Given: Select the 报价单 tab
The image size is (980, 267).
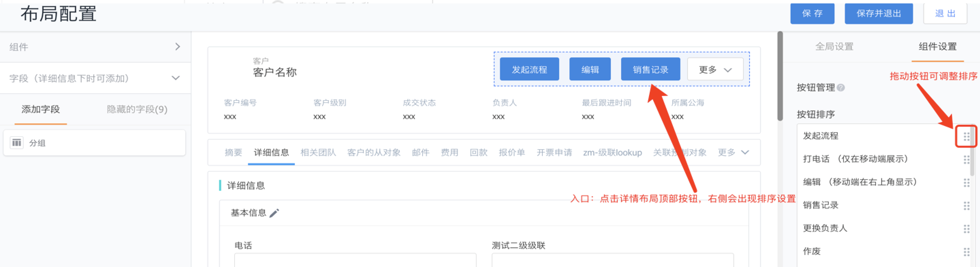Looking at the screenshot, I should (512, 153).
